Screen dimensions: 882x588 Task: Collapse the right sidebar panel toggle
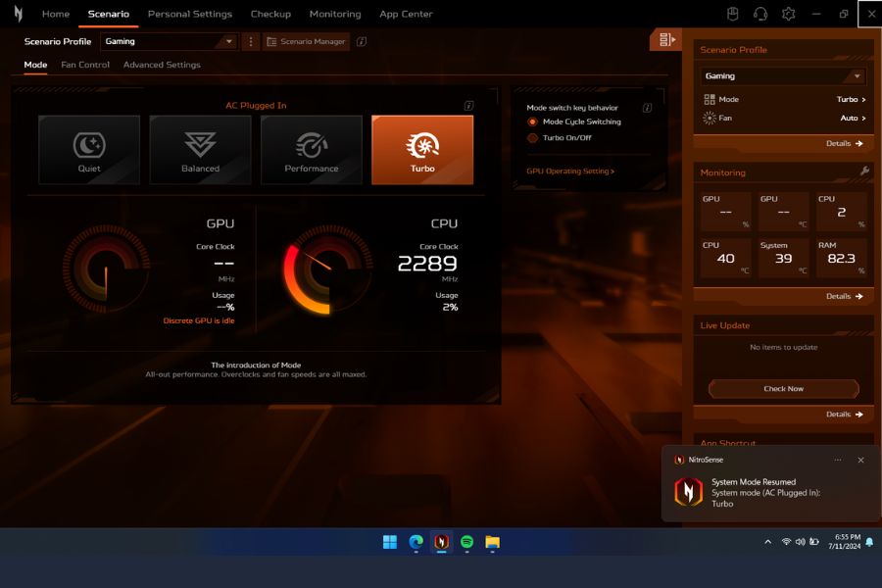(x=665, y=40)
